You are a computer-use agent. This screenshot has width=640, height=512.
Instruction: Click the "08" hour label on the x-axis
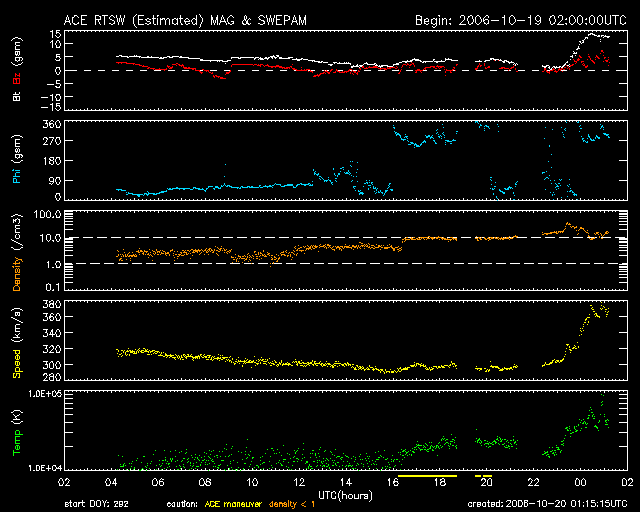coord(205,483)
